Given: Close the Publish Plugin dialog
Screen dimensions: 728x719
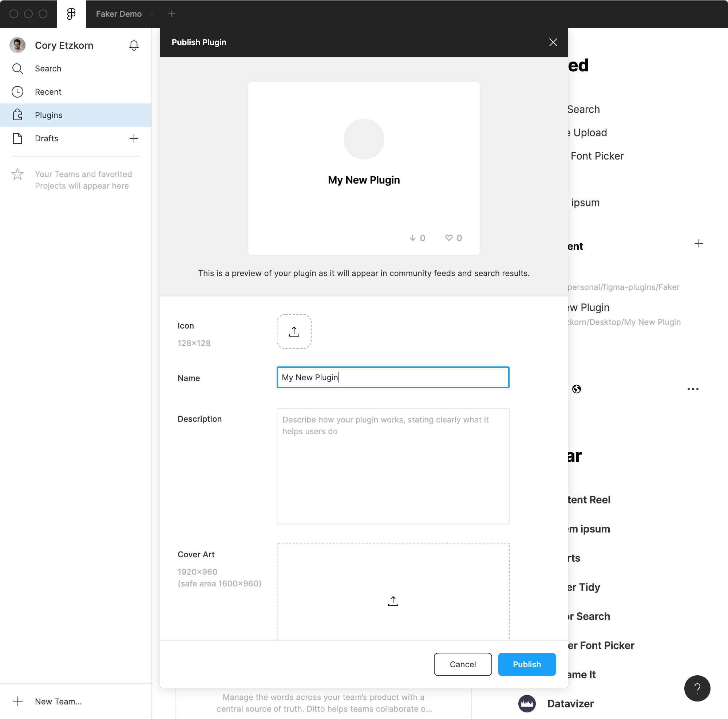Looking at the screenshot, I should coord(553,42).
